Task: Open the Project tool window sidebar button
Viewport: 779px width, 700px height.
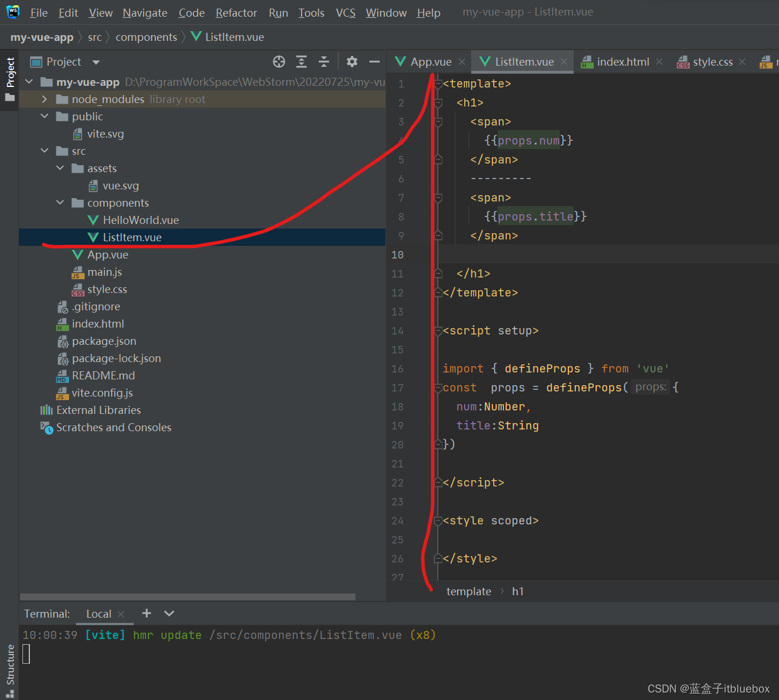Action: pos(10,79)
